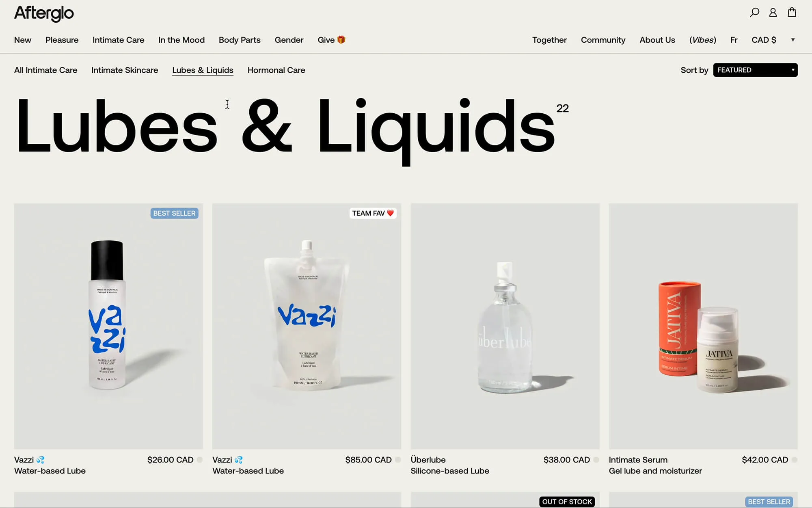Switch to Hormonal Care tab
This screenshot has width=812, height=508.
(x=276, y=70)
